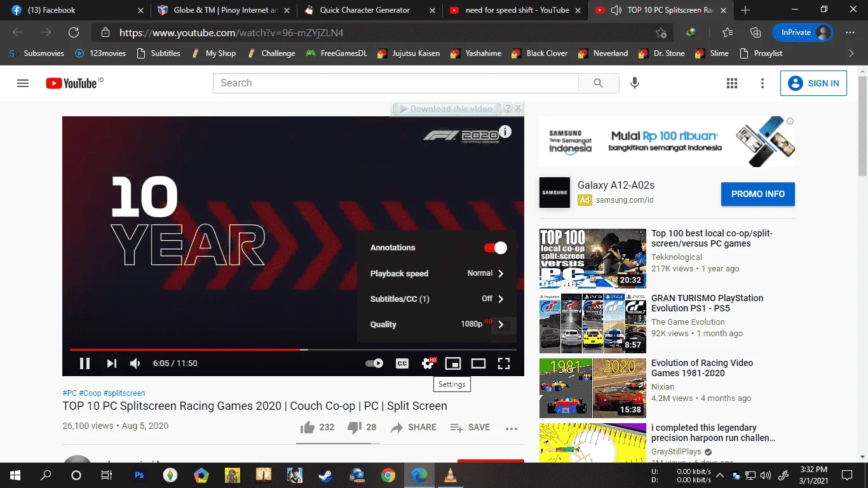Open the Windows Start menu
The height and width of the screenshot is (488, 868).
pyautogui.click(x=15, y=475)
